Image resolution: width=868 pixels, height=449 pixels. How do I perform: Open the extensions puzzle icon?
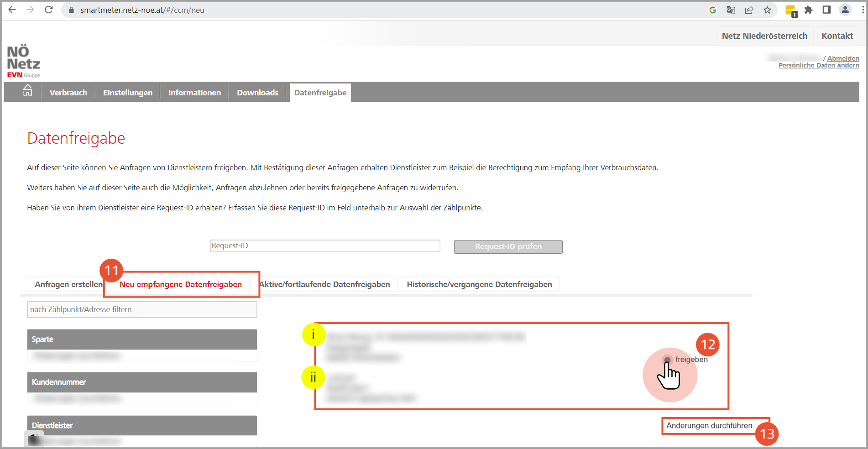coord(808,10)
